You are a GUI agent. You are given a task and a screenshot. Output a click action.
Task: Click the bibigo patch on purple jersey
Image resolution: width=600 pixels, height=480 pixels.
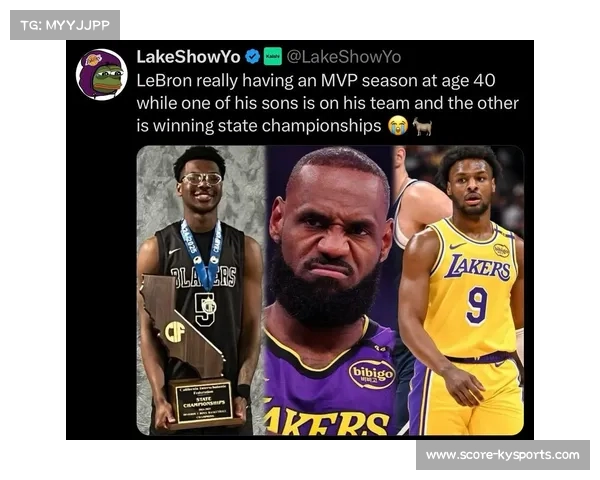(x=371, y=374)
